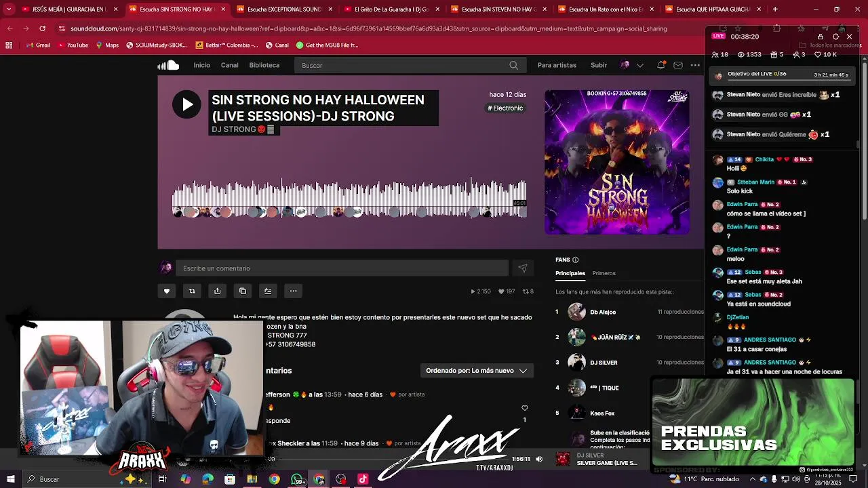Screen dimensions: 868x488
Task: Open a new browser tab
Action: (x=775, y=9)
